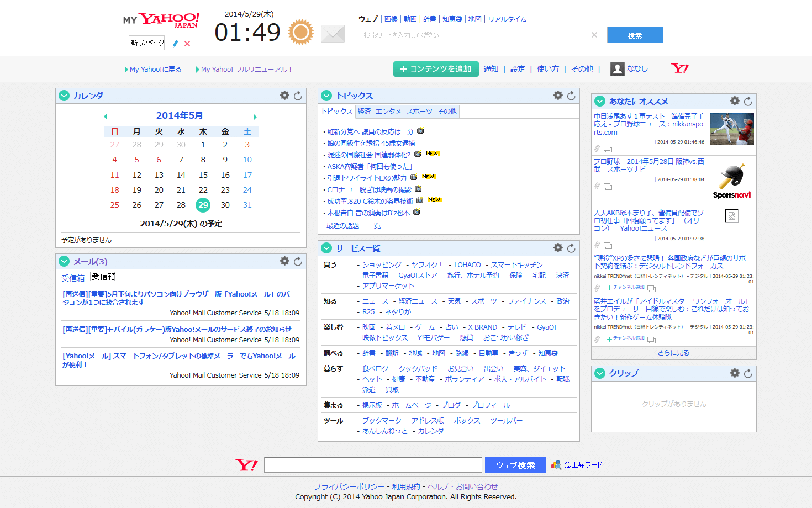Screen dimensions: 812x508
Task: Collapse the recommendations widget
Action: pyautogui.click(x=600, y=101)
